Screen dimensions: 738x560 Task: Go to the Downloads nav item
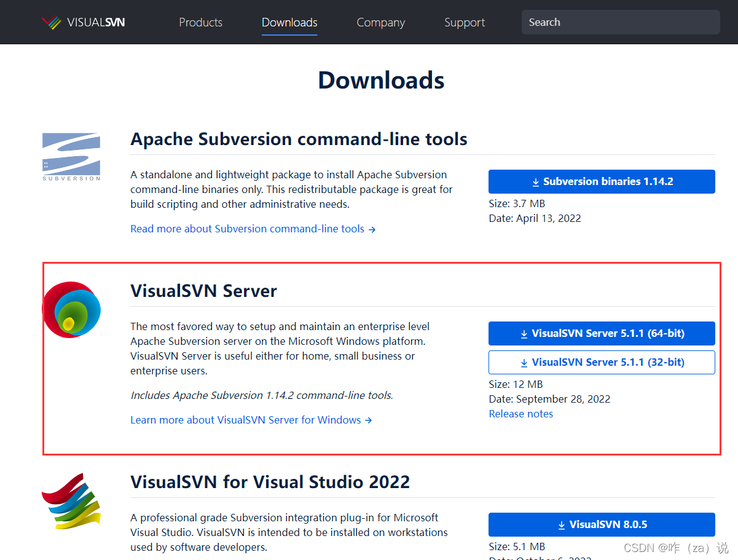[x=289, y=22]
